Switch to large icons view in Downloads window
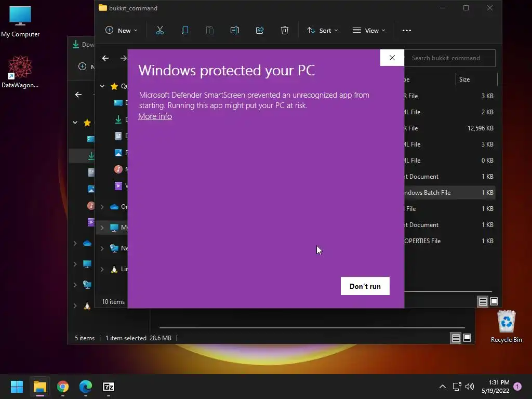 coord(467,338)
